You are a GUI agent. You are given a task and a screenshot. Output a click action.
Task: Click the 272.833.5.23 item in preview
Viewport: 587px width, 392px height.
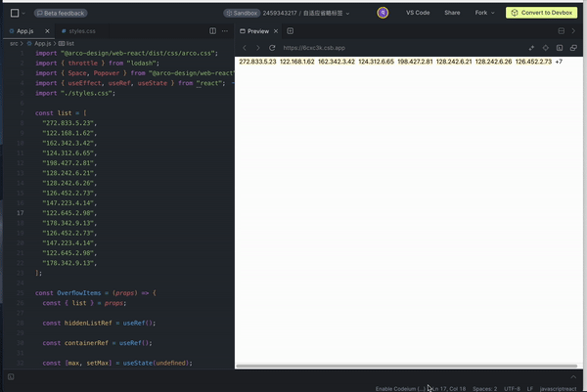[x=257, y=62]
